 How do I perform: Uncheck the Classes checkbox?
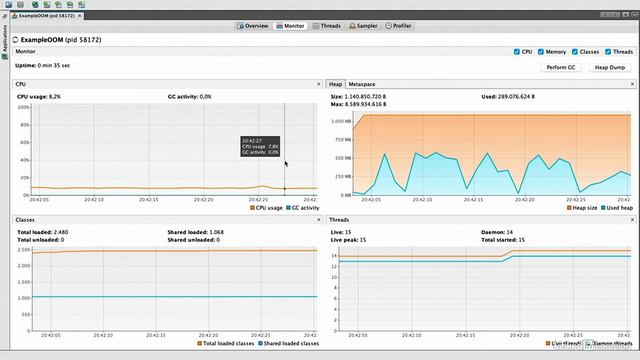pyautogui.click(x=575, y=52)
